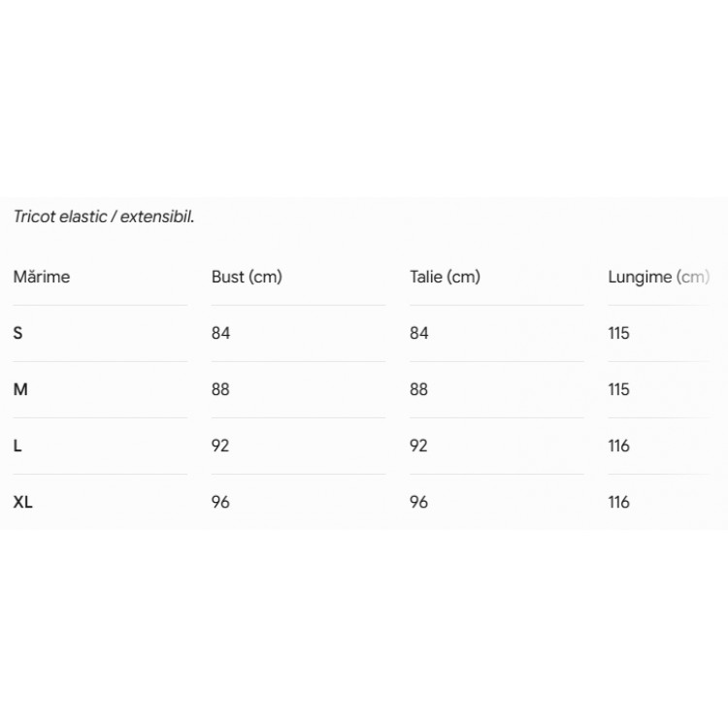Click the waist value 96 in XL row

(418, 502)
